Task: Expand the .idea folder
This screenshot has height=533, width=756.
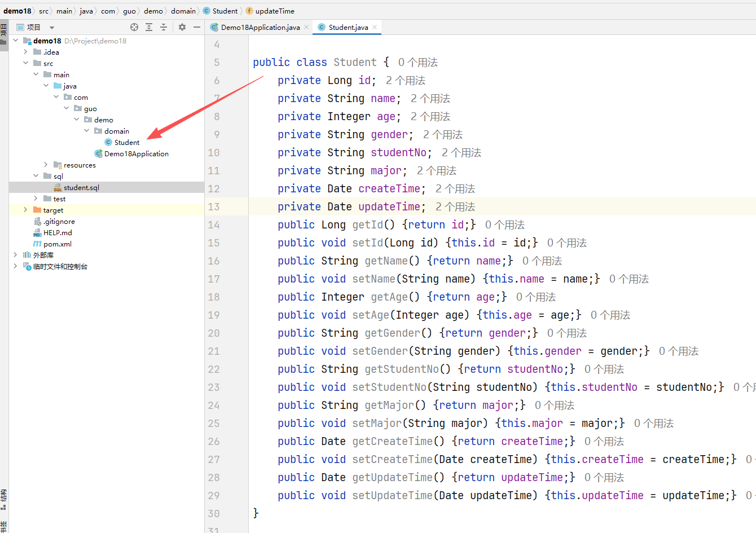Action: click(x=25, y=52)
